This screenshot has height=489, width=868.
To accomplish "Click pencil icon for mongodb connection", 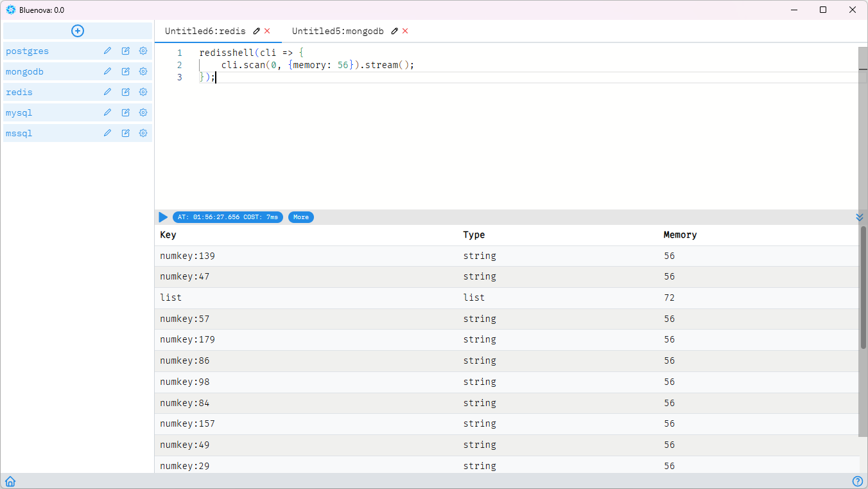I will (107, 71).
